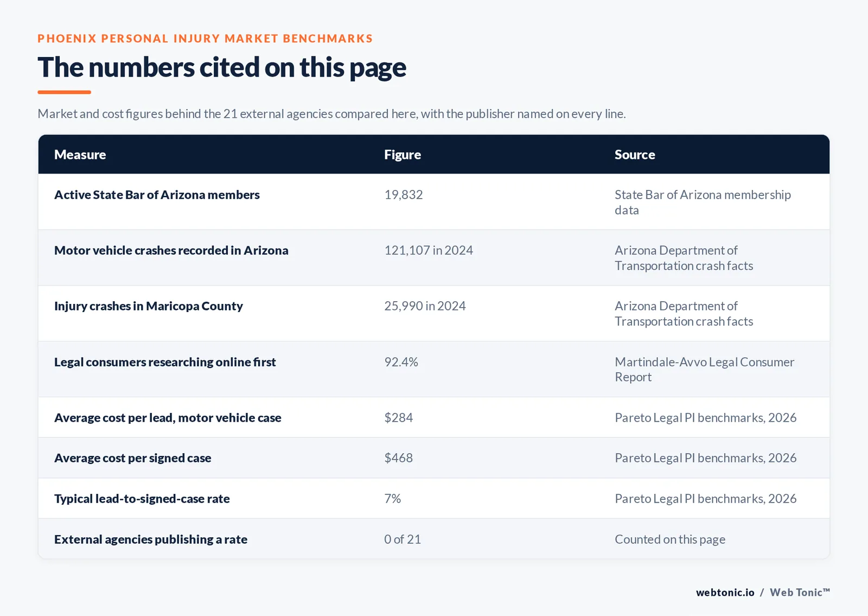Click the figure '$284'

click(399, 418)
